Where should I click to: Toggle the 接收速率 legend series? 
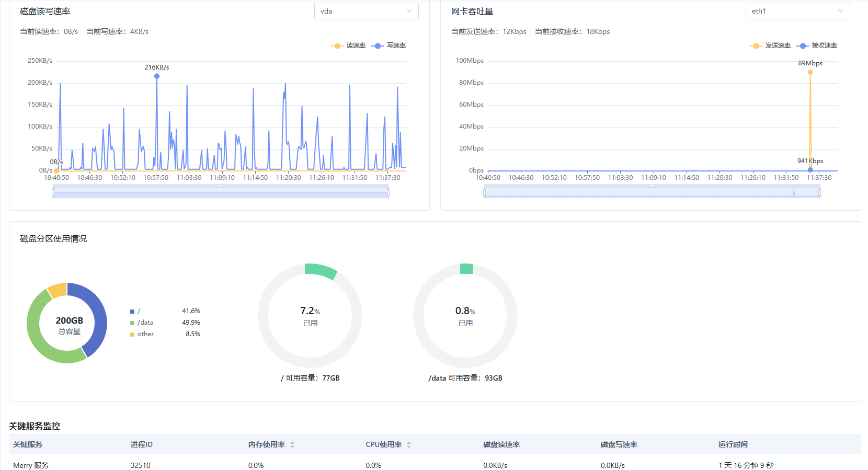click(x=817, y=45)
